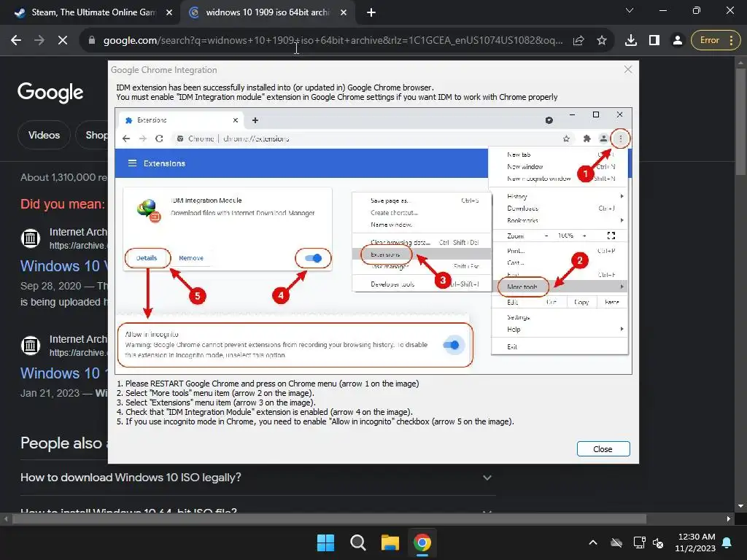The height and width of the screenshot is (560, 747).
Task: Show hidden system tray icons
Action: pyautogui.click(x=593, y=542)
